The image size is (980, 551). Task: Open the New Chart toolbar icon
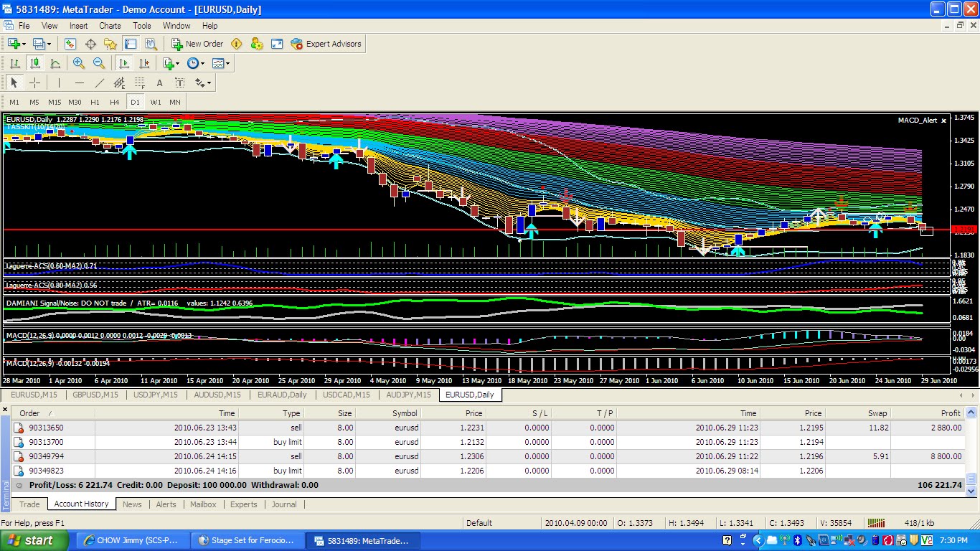[13, 44]
